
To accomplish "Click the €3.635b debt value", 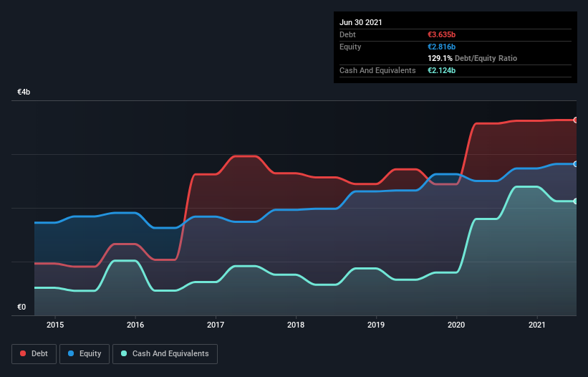I will [441, 34].
